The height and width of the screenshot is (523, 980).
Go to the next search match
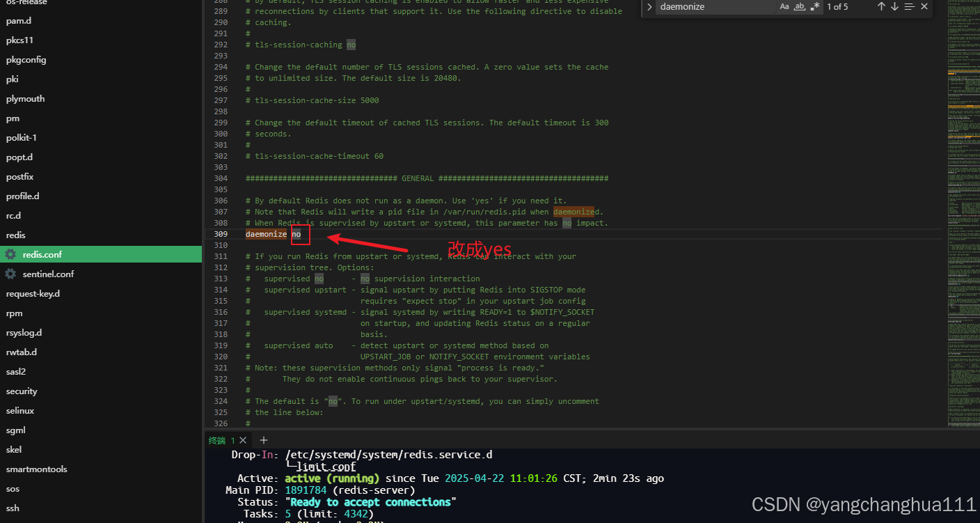(x=893, y=7)
